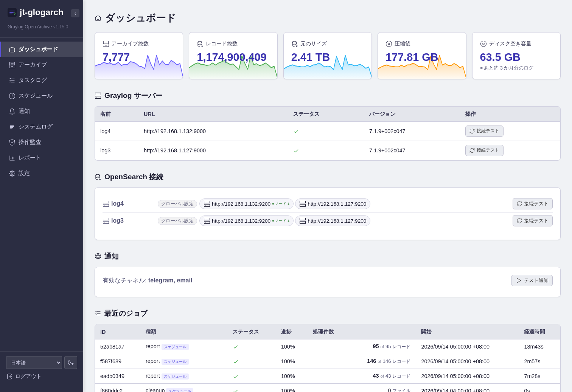This screenshot has height=392, width=572.
Task: Open the language dropdown 日本語
Action: coord(34,363)
